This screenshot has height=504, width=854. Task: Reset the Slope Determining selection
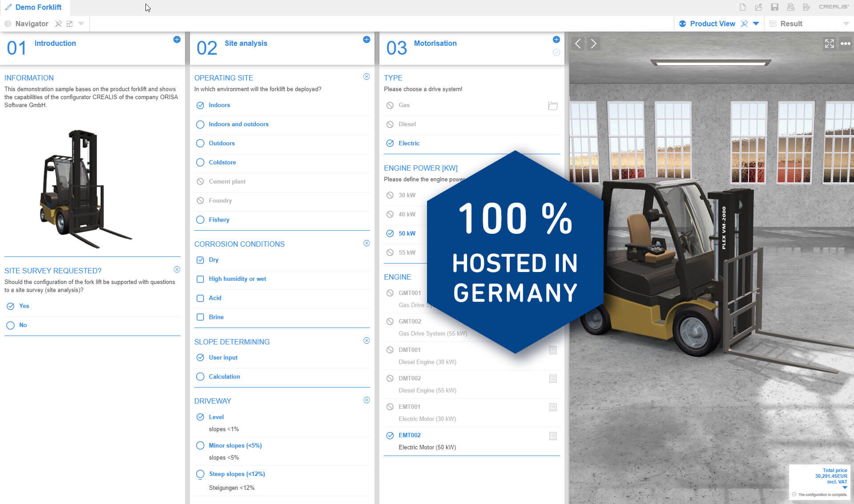click(x=367, y=340)
